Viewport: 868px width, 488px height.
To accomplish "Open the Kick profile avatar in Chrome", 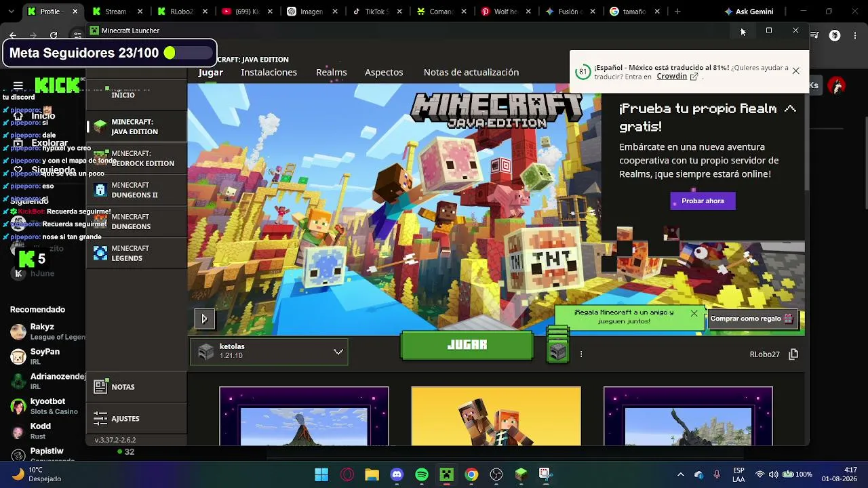I will click(837, 85).
